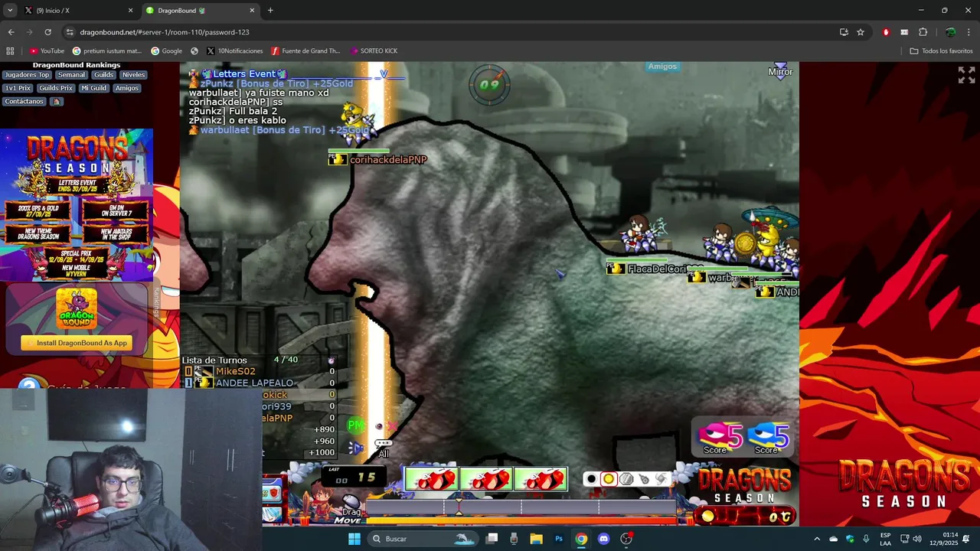
Task: Toggle fullscreen with the expand arrows icon
Action: point(966,75)
